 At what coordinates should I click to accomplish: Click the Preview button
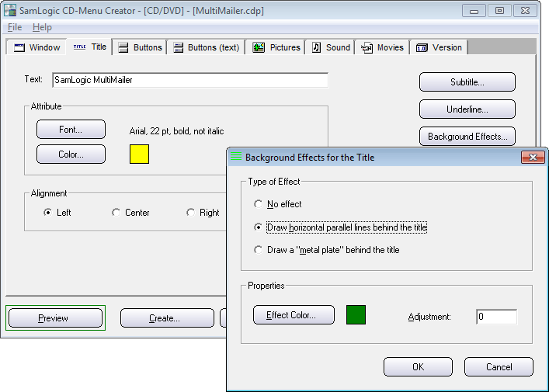click(x=55, y=317)
